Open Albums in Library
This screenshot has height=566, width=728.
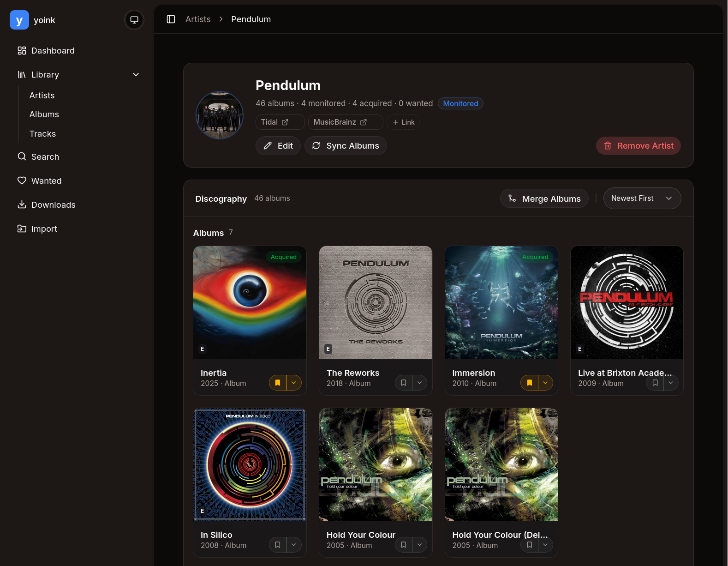[44, 114]
